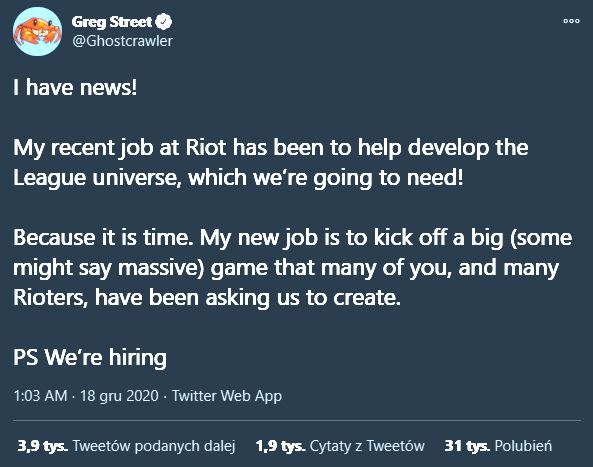Click the 'I have news!' line
Screen dimensions: 593x467
coord(75,87)
